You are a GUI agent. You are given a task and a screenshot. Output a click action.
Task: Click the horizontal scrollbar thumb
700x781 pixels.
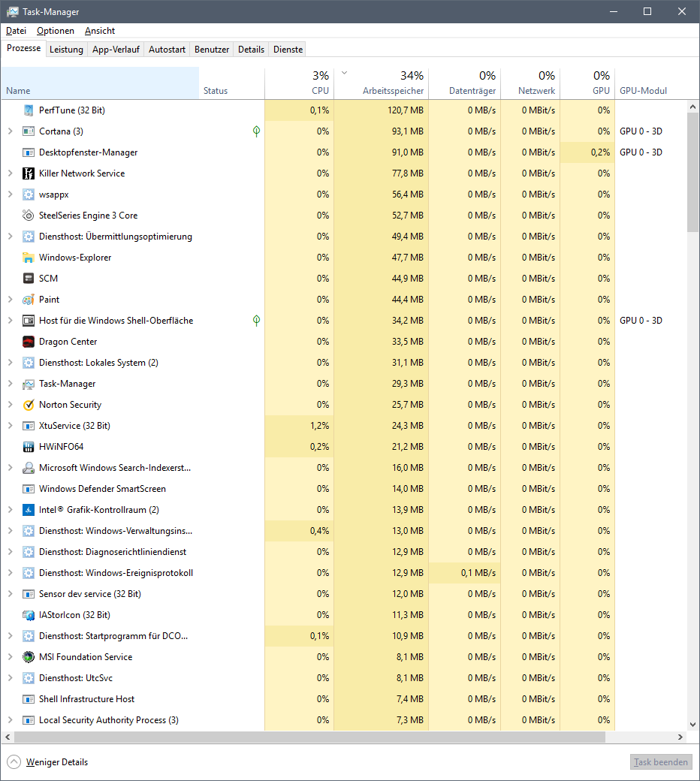310,737
